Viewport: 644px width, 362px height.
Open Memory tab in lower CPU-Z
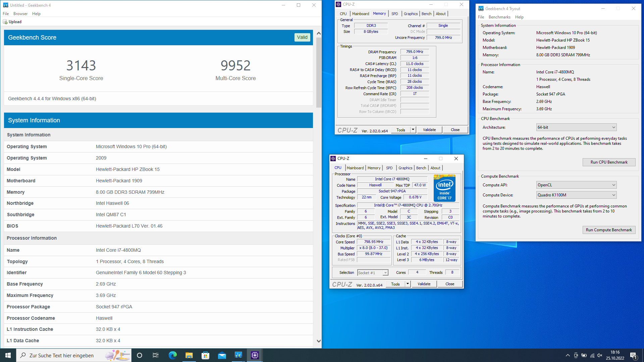[374, 168]
